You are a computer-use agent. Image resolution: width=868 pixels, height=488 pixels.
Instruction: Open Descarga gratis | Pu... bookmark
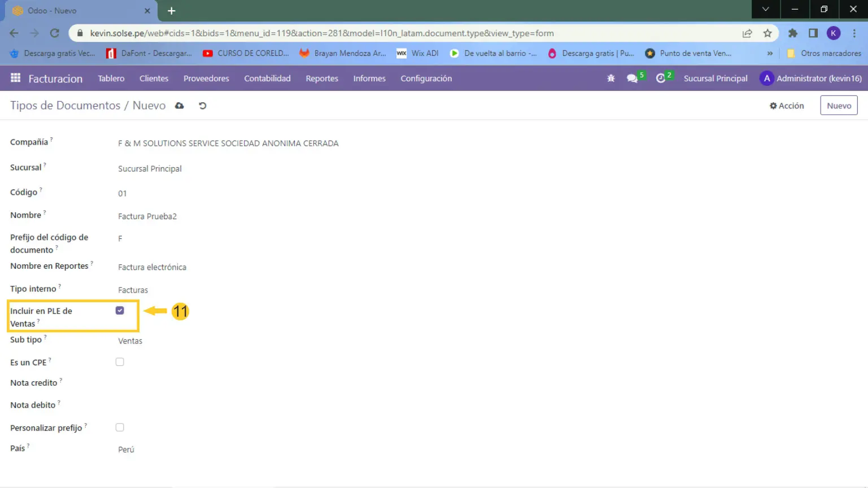(591, 53)
